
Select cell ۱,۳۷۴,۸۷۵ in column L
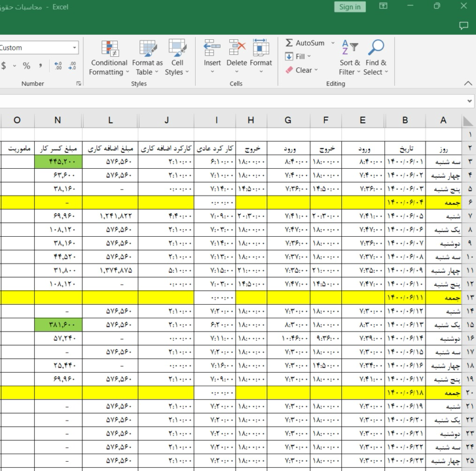[110, 270]
